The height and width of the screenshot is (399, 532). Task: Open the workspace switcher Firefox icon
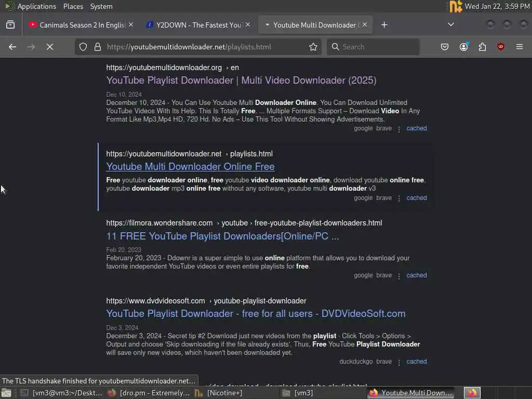point(472,393)
